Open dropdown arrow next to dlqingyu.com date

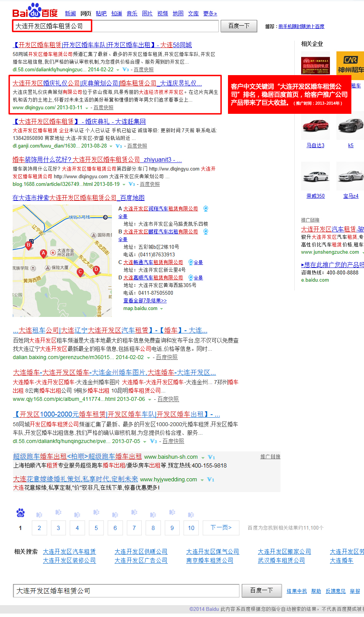87,108
